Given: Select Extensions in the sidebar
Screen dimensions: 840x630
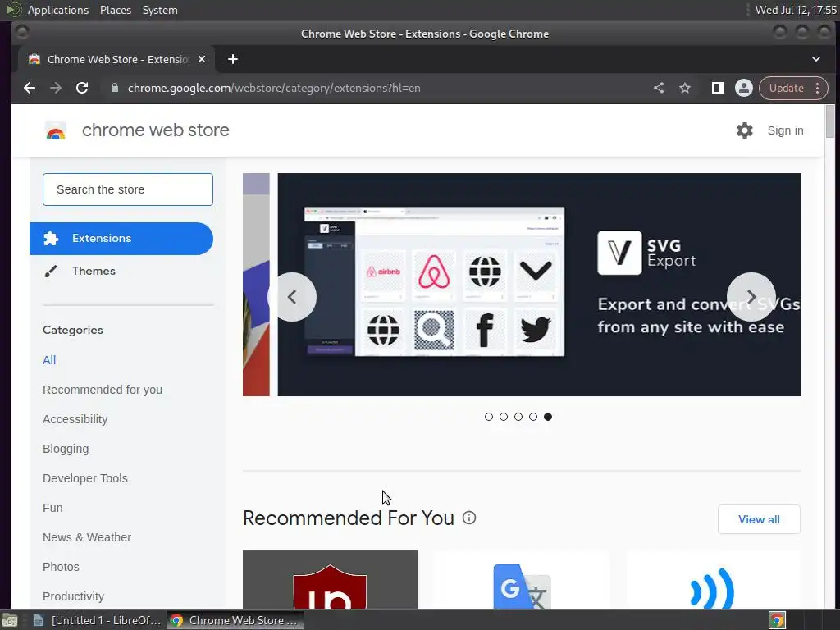Looking at the screenshot, I should pos(121,239).
